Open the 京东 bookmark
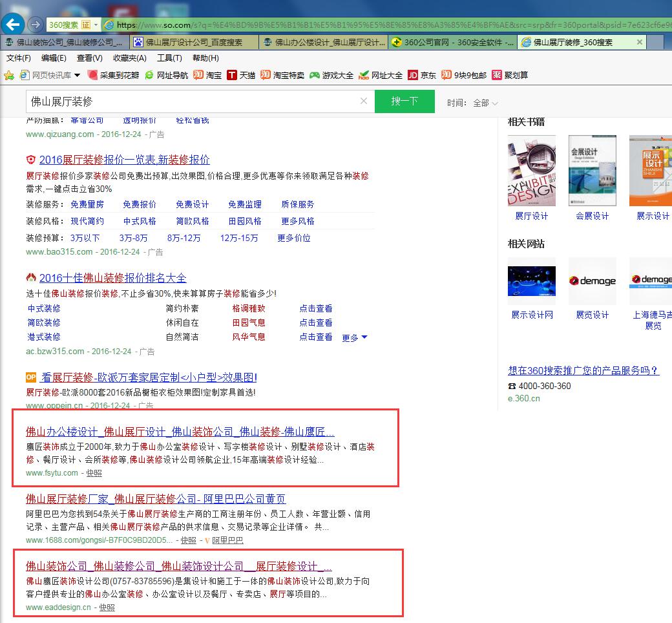672x623 pixels. click(422, 75)
